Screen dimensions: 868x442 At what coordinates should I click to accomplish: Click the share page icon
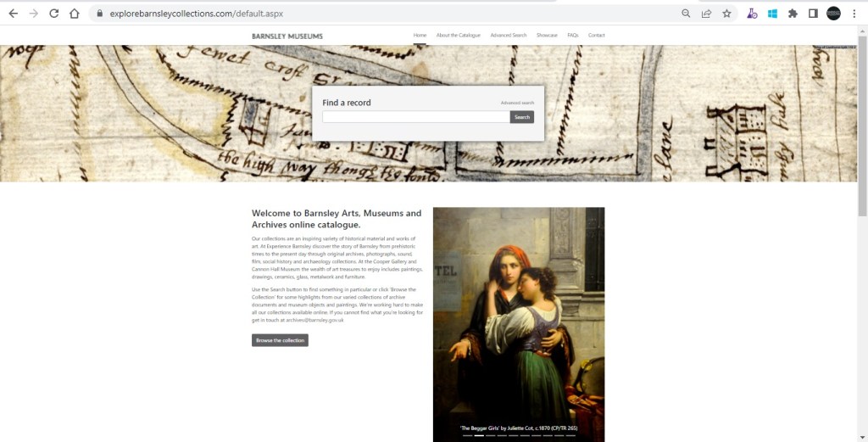pos(706,14)
